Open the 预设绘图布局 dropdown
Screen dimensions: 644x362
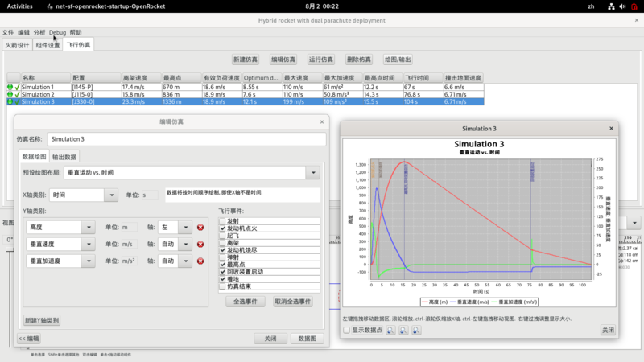pos(312,173)
